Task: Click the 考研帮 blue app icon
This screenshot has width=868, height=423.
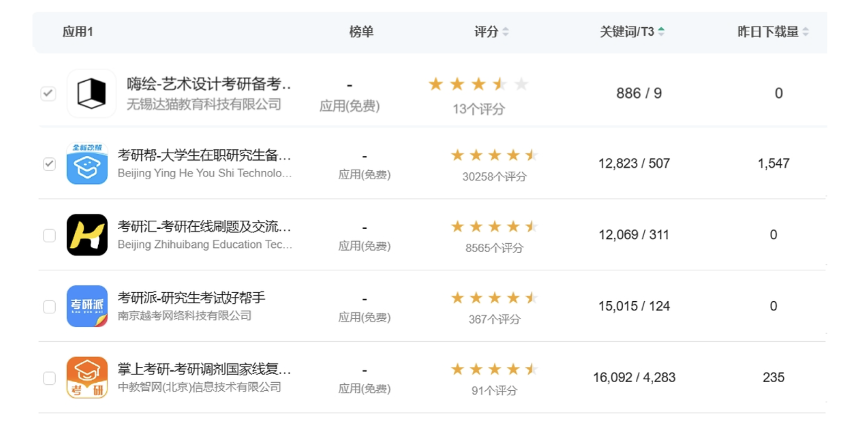Action: pyautogui.click(x=87, y=164)
